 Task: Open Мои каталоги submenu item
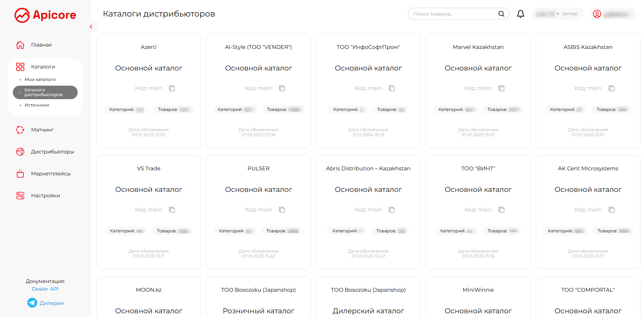[x=40, y=80]
